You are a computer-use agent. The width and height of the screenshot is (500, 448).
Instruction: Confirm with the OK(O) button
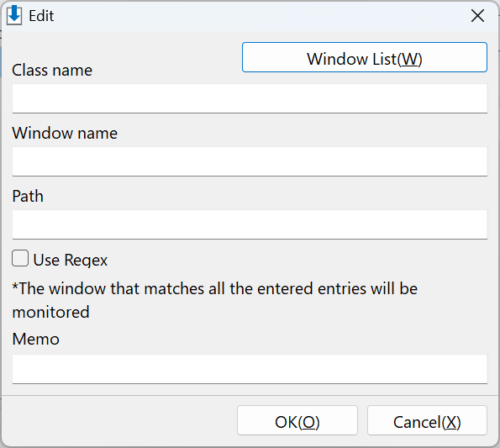pos(297,420)
